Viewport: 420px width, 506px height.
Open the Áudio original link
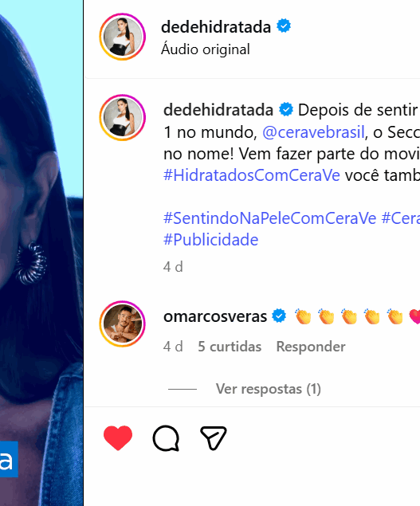(206, 49)
